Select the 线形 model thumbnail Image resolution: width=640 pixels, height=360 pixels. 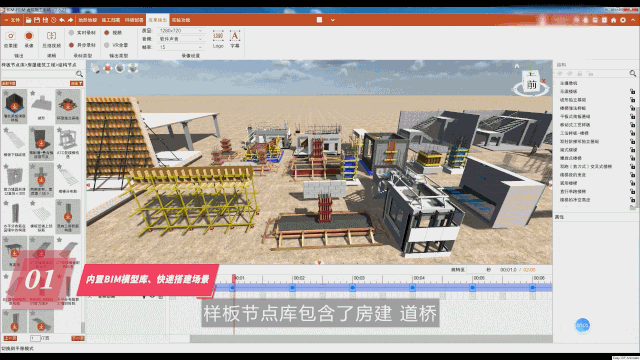(41, 106)
